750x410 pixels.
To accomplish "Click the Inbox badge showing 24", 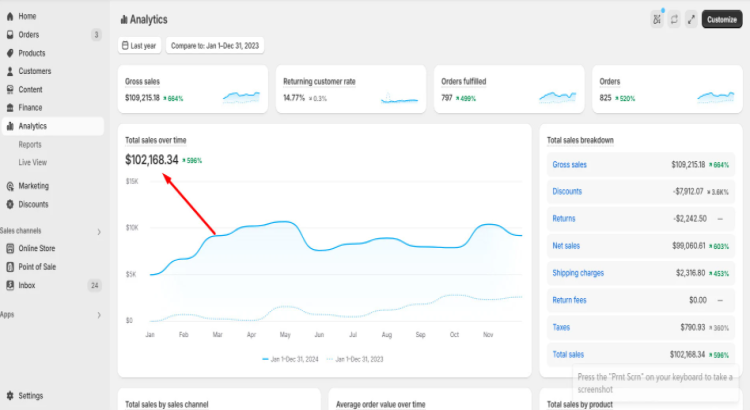I will (x=95, y=286).
